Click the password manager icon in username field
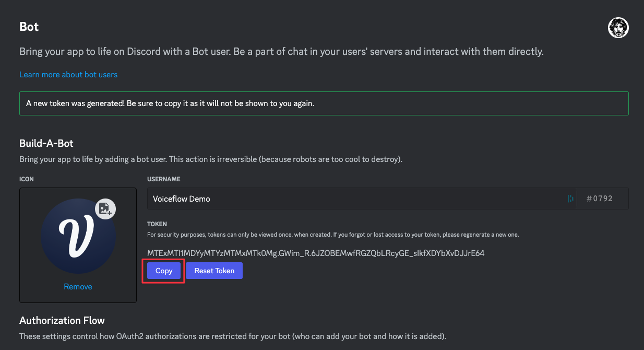The image size is (644, 350). [570, 199]
